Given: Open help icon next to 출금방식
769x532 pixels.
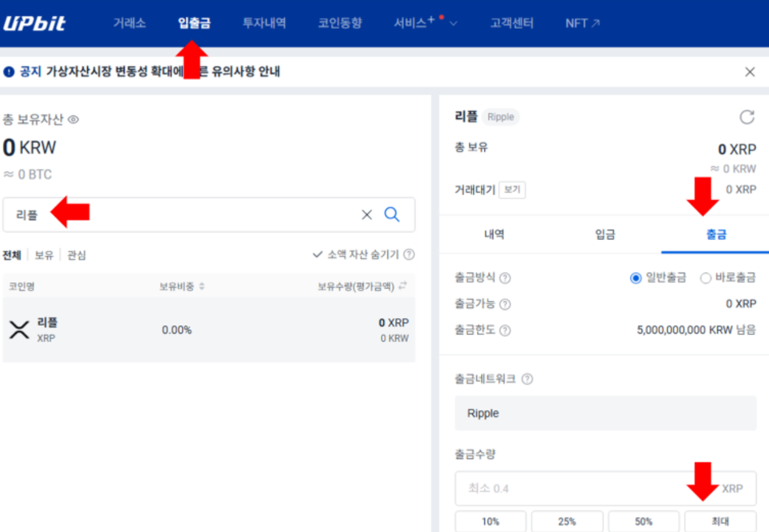Looking at the screenshot, I should coord(505,278).
